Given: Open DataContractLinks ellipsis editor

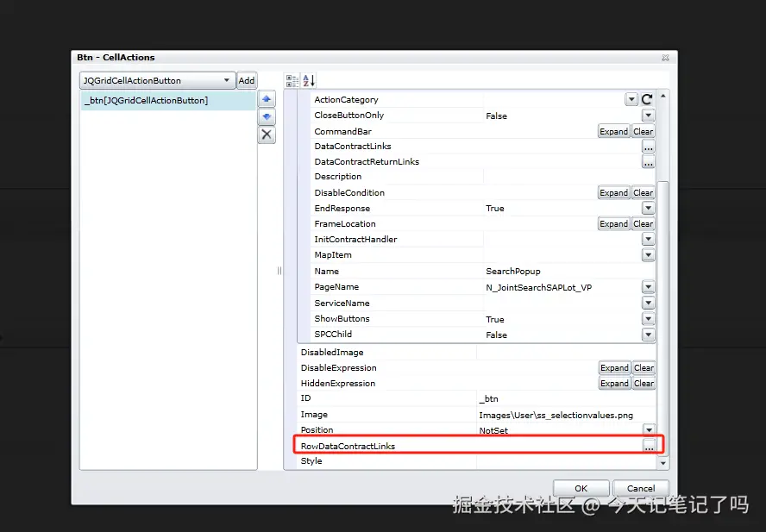Looking at the screenshot, I should pyautogui.click(x=649, y=147).
